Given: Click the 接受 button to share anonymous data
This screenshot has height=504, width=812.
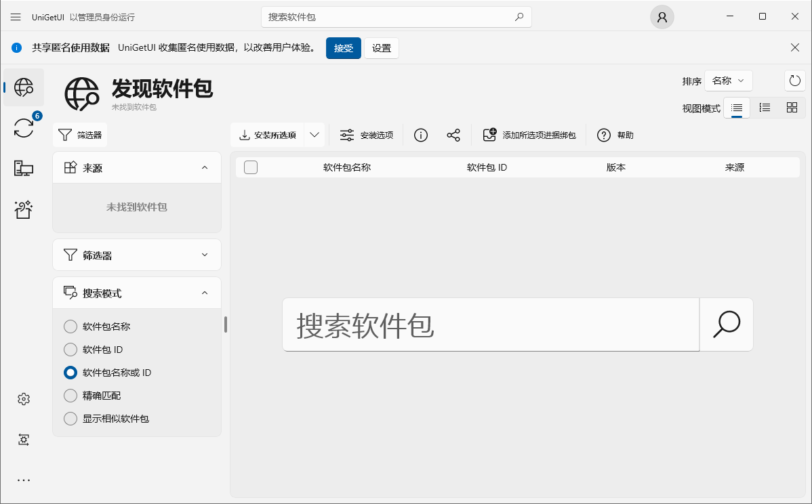Looking at the screenshot, I should tap(343, 48).
